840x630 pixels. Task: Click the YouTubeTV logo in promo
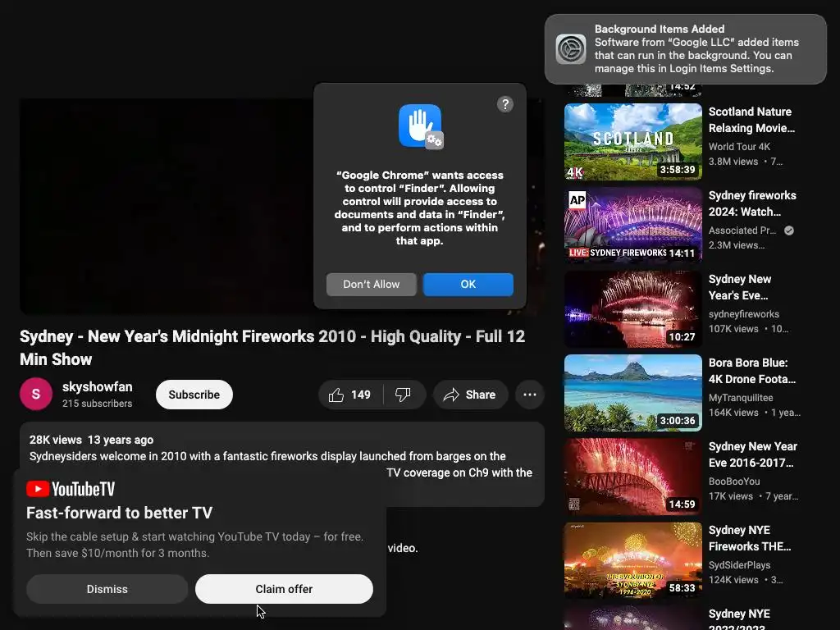point(71,489)
